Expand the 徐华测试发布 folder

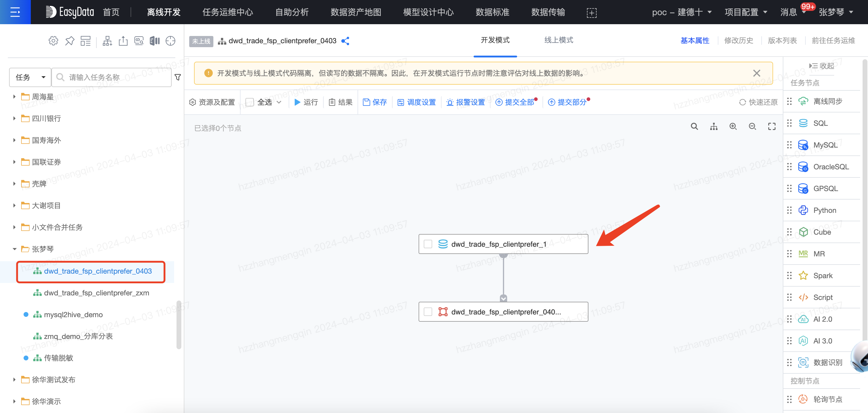pos(14,380)
